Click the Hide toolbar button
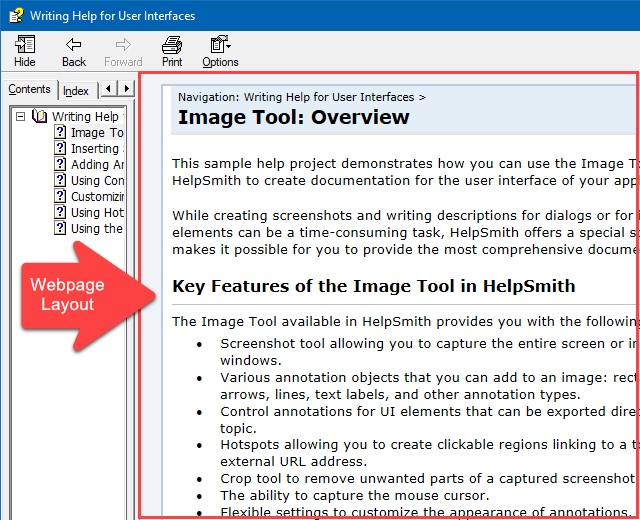This screenshot has height=520, width=640. point(24,51)
